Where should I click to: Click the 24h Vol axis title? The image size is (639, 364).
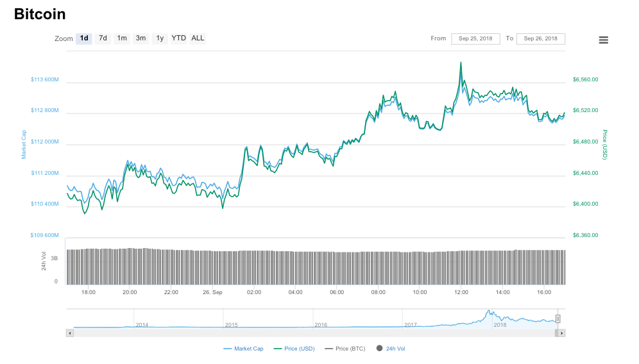(x=44, y=261)
